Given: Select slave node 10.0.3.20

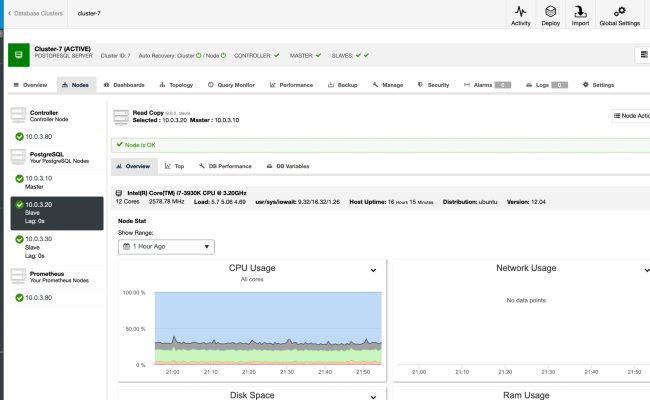Looking at the screenshot, I should [x=57, y=213].
